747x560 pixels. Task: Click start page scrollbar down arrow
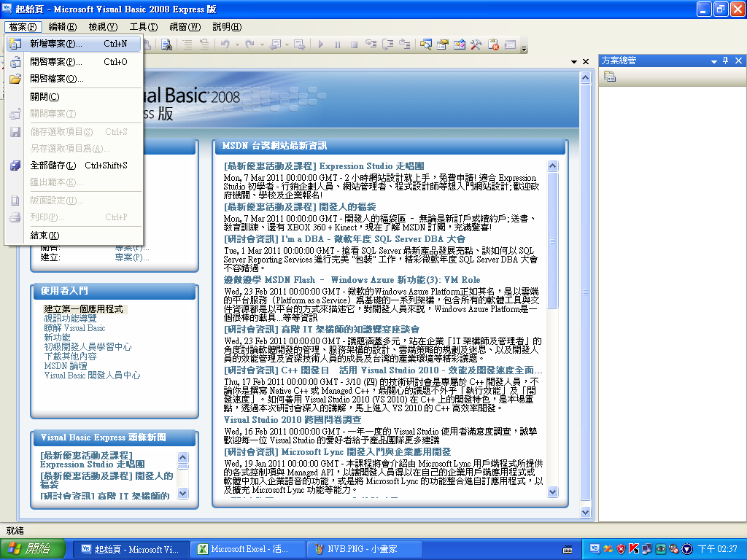click(586, 513)
